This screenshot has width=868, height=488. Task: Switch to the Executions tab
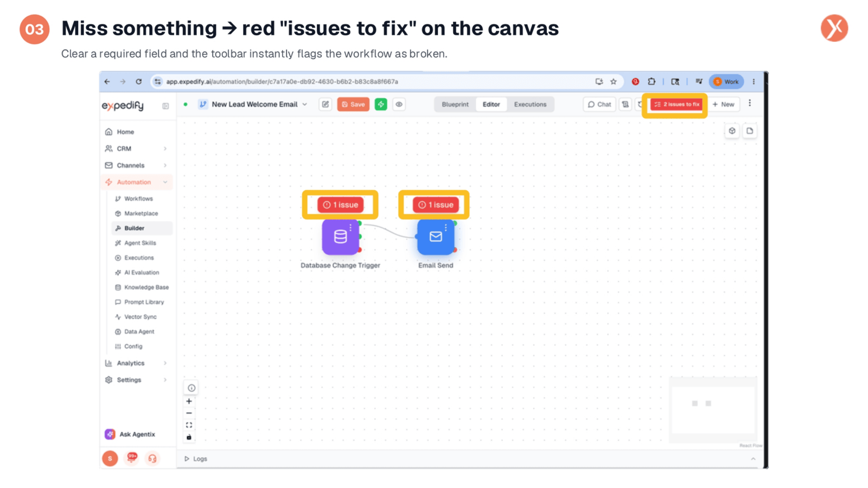[x=531, y=105]
